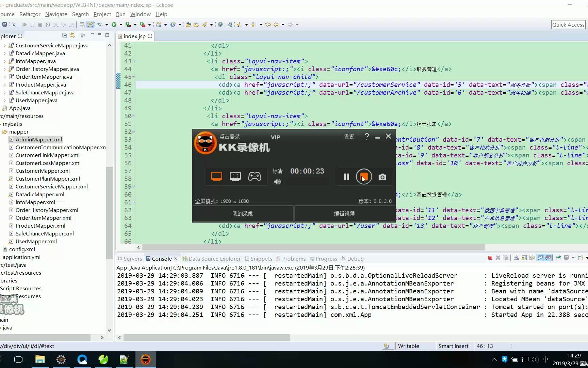Click the console horizontal scrollbar
The height and width of the screenshot is (368, 588).
pos(207,337)
